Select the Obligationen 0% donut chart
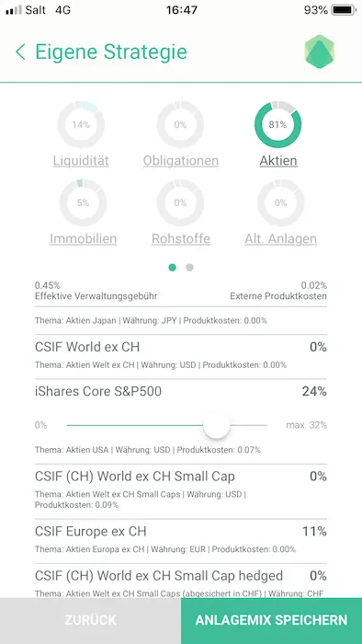Viewport: 362px width, 644px height. (180, 124)
